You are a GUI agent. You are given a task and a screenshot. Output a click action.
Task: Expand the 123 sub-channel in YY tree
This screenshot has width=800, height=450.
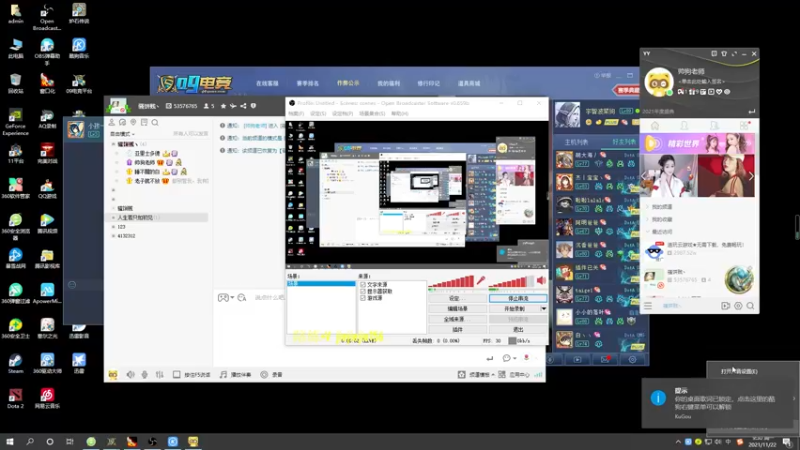pyautogui.click(x=113, y=227)
